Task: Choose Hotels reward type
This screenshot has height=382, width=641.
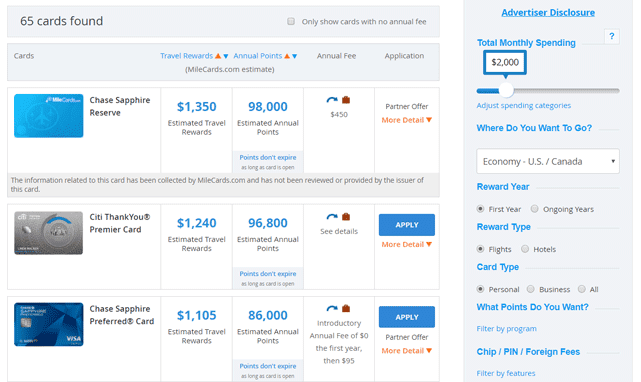Action: (x=525, y=249)
